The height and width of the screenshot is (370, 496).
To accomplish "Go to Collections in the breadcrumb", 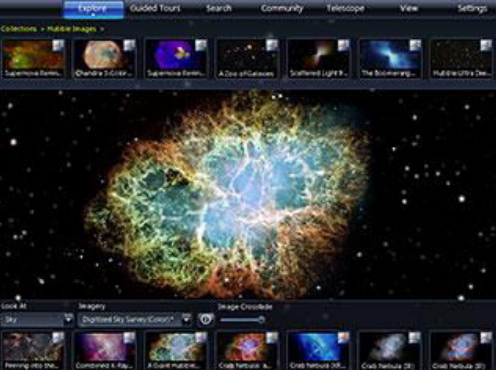I will [19, 29].
